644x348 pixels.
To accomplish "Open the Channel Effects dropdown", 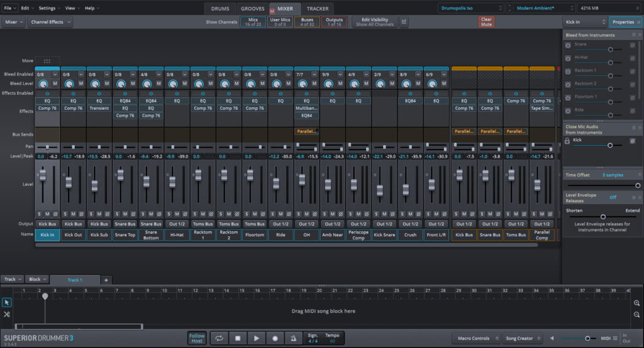I will pos(50,22).
